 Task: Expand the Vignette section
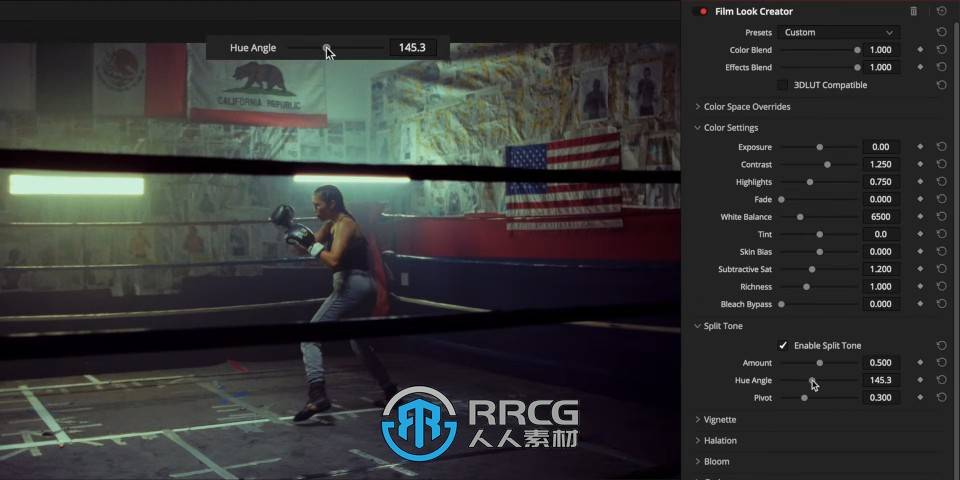(x=719, y=420)
